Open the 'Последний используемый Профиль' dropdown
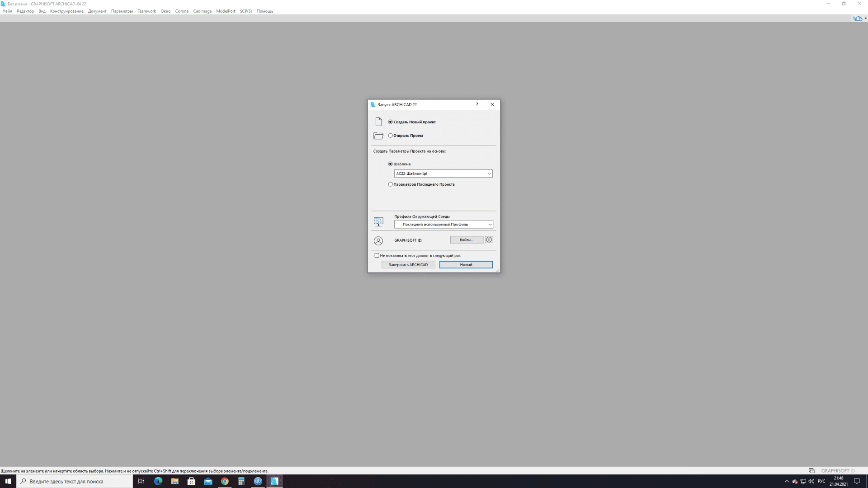 [x=443, y=225]
